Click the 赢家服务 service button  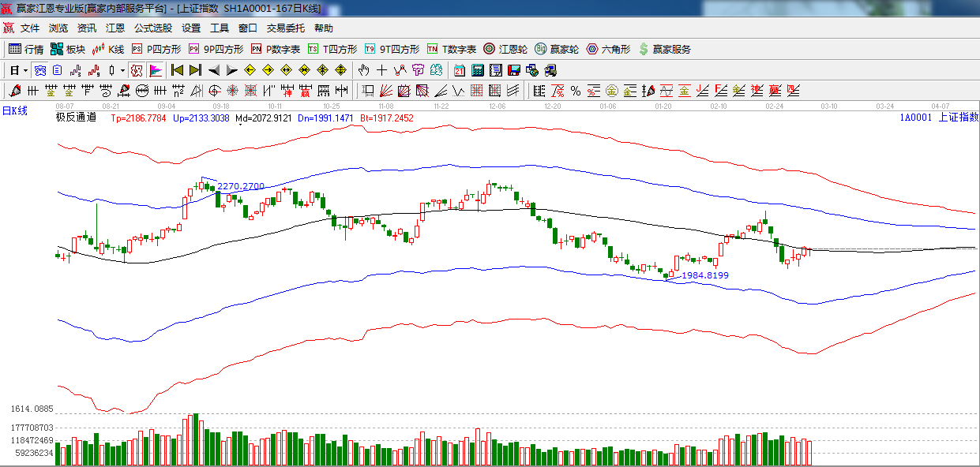click(x=664, y=49)
